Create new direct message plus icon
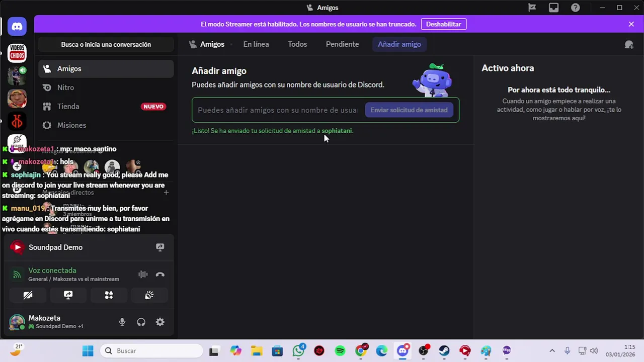The width and height of the screenshot is (644, 362). pos(166,193)
